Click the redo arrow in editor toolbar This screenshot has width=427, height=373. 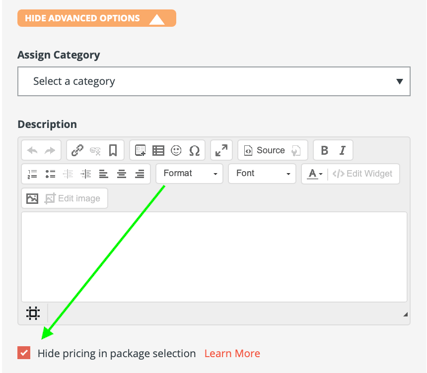(50, 151)
